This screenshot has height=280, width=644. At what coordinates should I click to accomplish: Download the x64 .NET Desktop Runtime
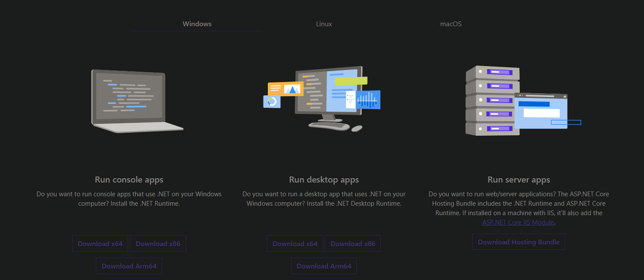tap(295, 243)
